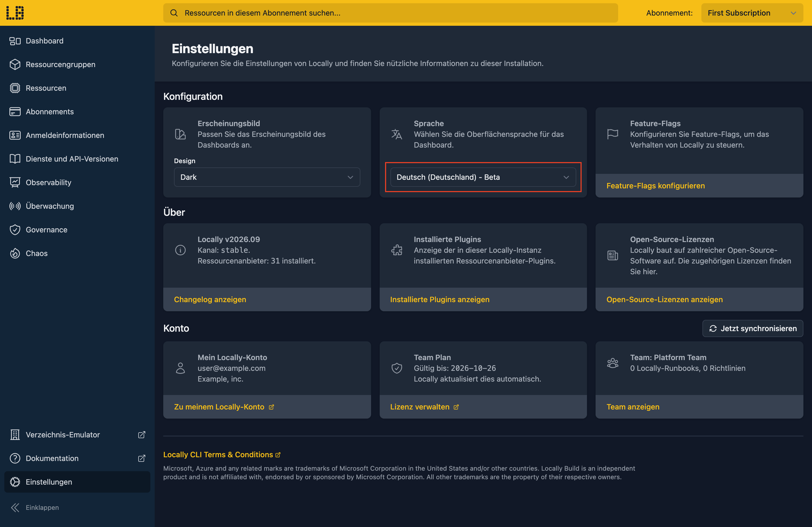Click Feature-Flags konfigurieren link

[655, 185]
